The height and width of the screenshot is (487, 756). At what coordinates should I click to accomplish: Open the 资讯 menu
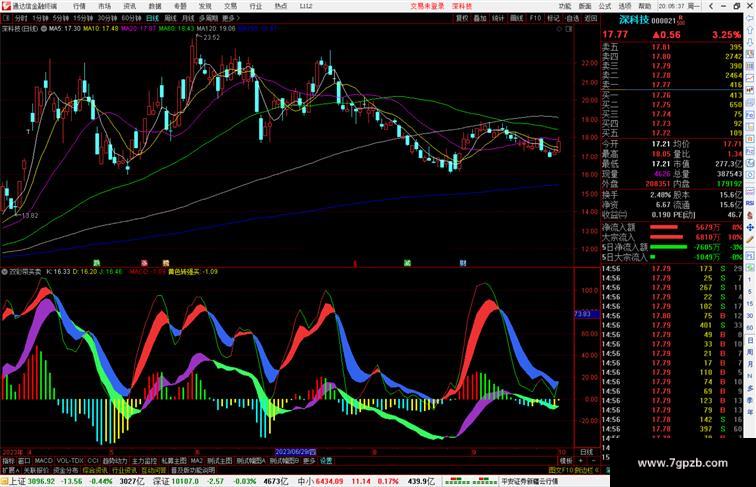[130, 6]
